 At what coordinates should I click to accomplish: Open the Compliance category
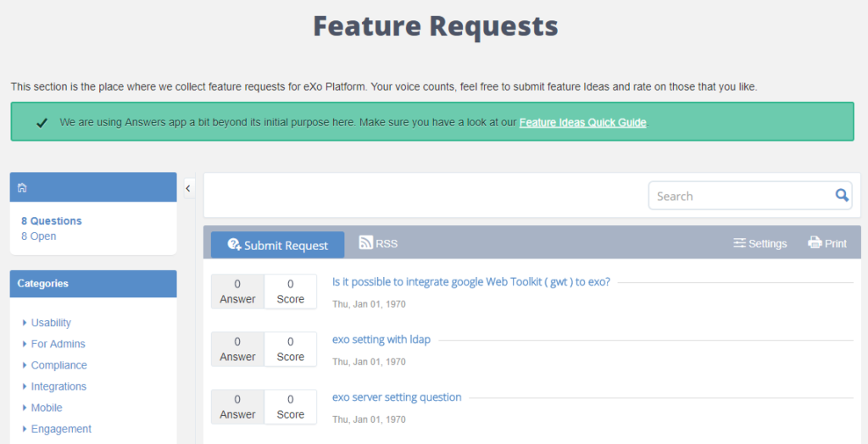point(58,365)
